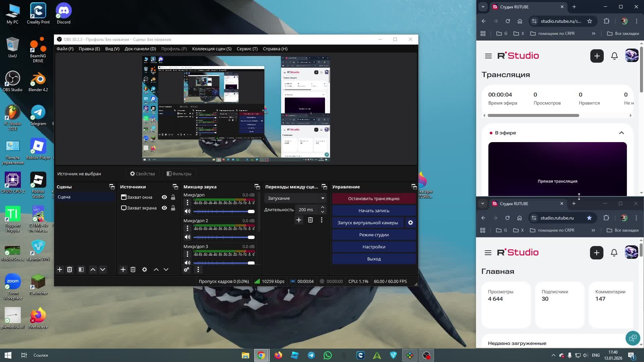This screenshot has height=362, width=644.
Task: Move source down in Sources panel
Action: [x=166, y=269]
